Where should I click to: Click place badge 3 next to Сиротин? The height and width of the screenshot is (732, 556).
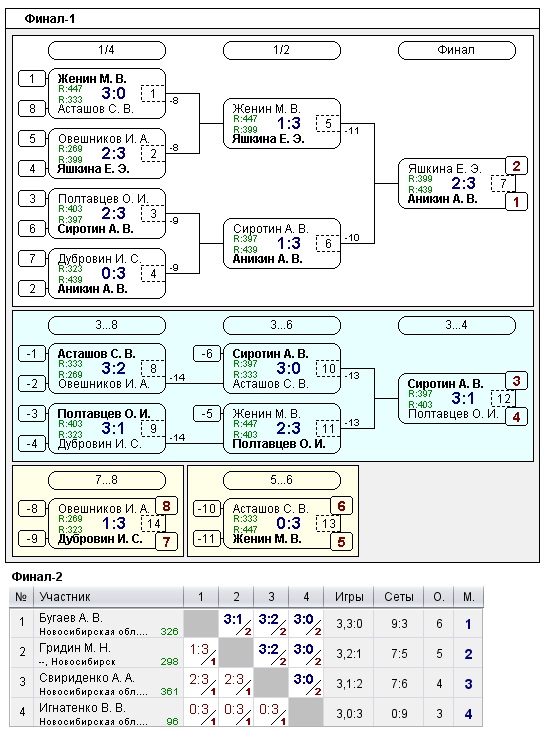pyautogui.click(x=516, y=381)
